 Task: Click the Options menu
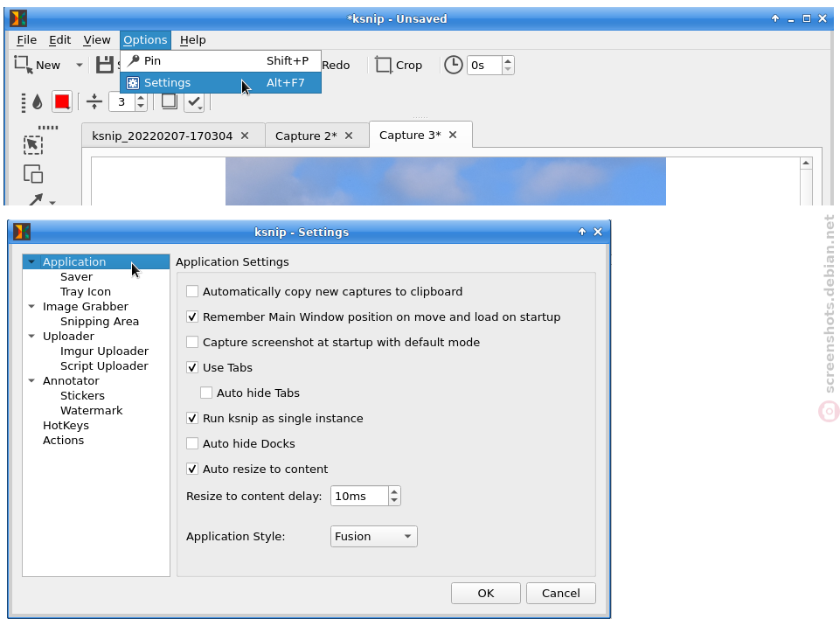coord(145,39)
